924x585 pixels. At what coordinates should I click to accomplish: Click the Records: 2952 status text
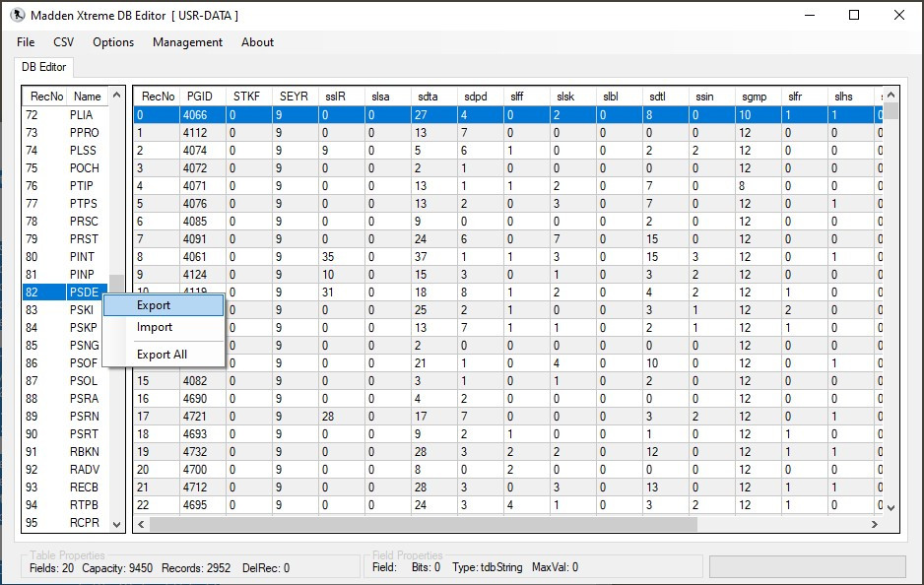coord(196,568)
